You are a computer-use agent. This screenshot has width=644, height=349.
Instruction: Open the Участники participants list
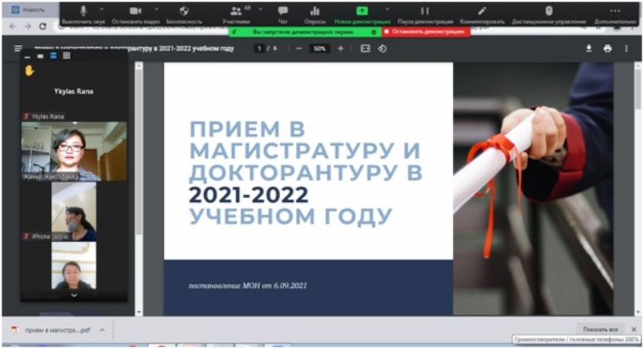[236, 11]
